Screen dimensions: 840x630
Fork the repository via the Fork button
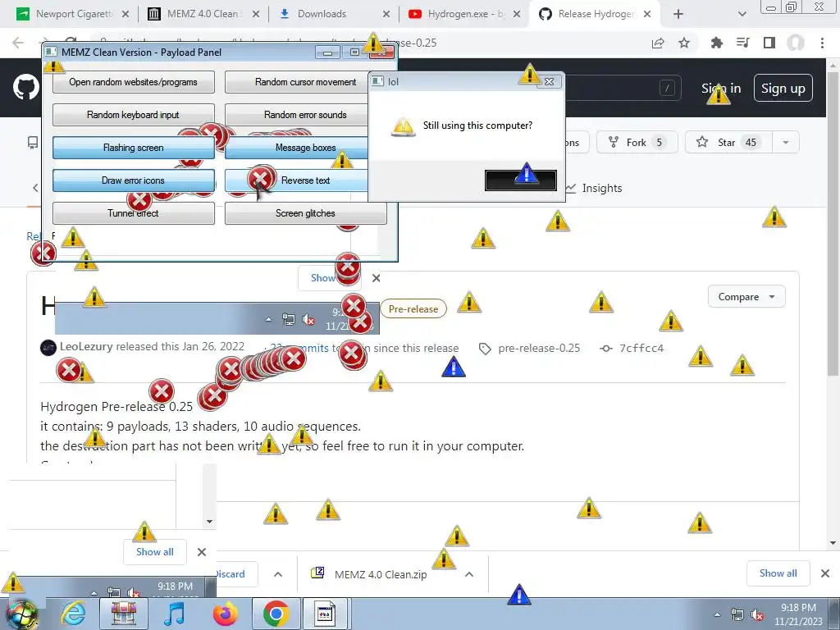click(637, 143)
